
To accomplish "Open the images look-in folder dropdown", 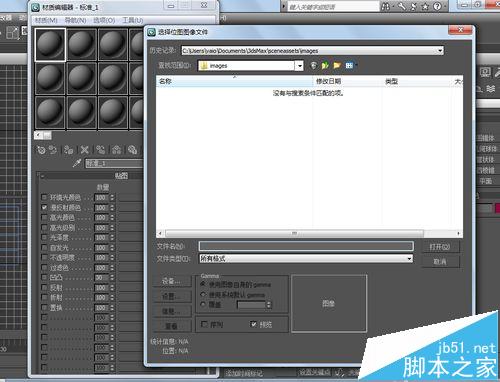I will (300, 66).
